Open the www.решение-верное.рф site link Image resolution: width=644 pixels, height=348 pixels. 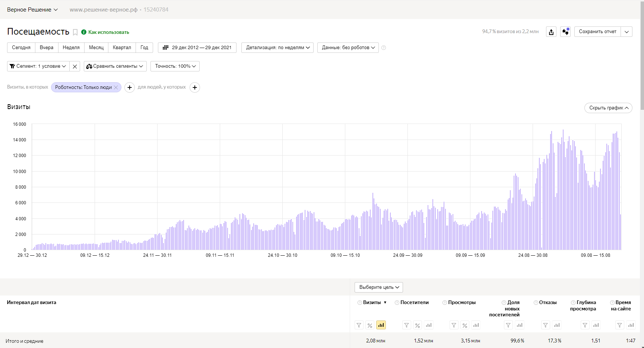[104, 10]
